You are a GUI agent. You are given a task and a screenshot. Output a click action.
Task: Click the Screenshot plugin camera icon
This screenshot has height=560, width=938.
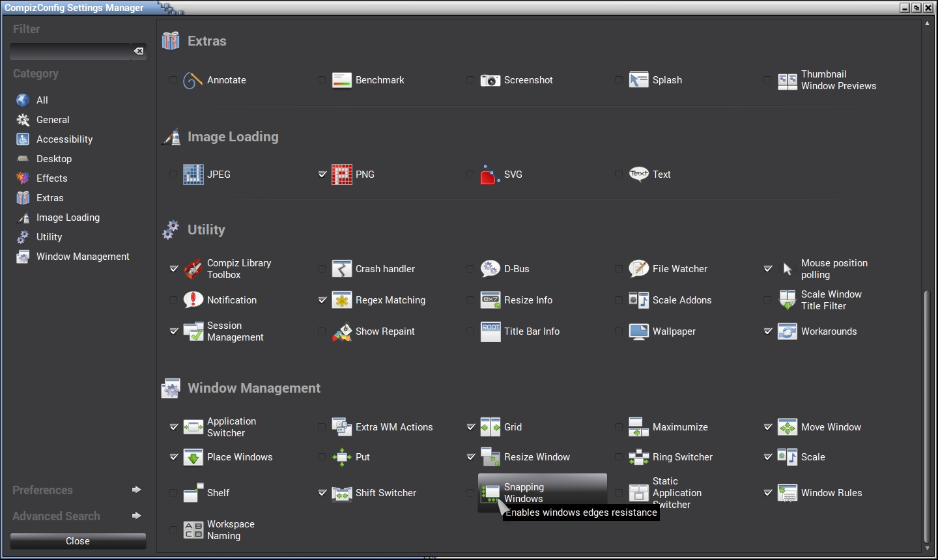pos(490,80)
